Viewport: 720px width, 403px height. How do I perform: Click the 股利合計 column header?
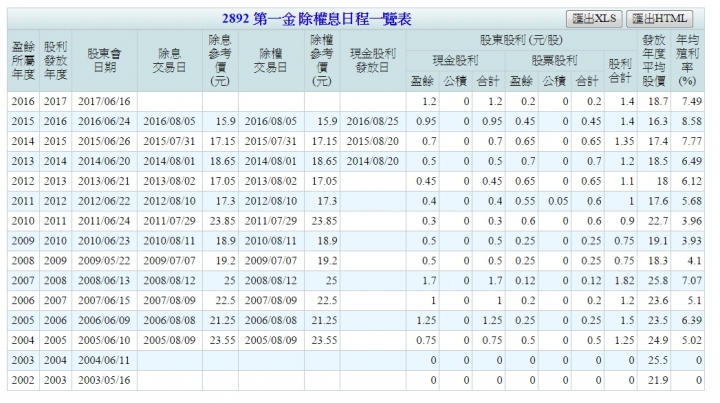tap(620, 71)
